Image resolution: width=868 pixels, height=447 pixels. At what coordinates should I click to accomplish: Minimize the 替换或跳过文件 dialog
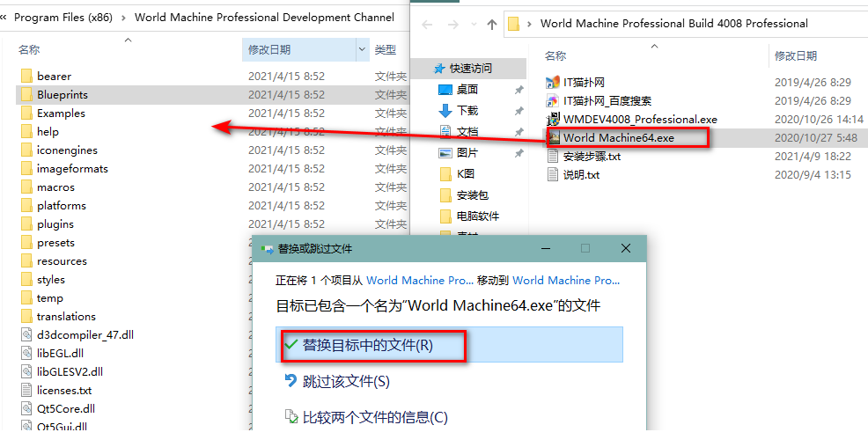(545, 248)
